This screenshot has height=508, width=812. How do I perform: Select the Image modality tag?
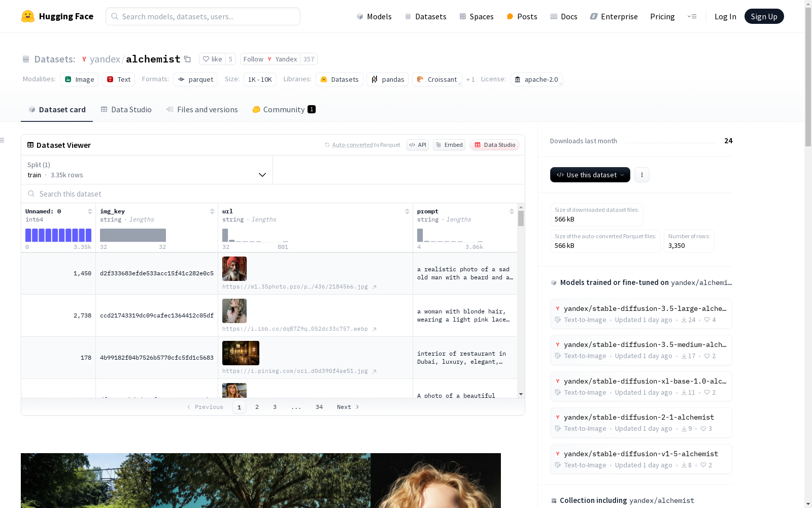coord(80,79)
